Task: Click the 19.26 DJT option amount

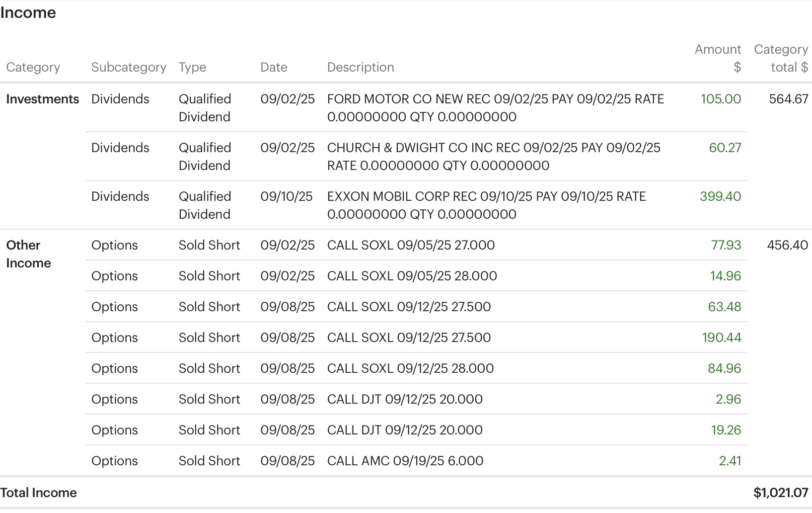Action: pyautogui.click(x=726, y=430)
